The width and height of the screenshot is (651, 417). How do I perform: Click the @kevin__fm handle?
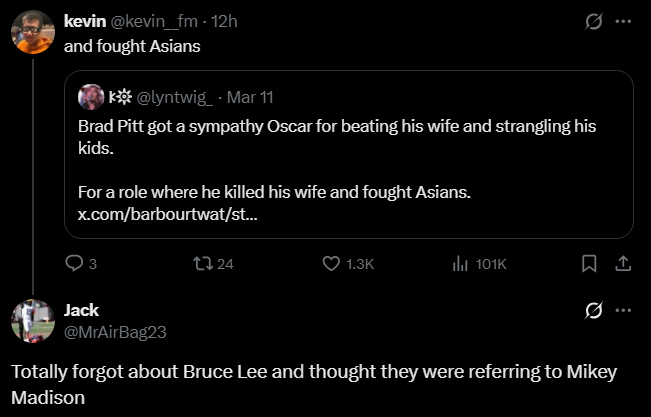161,20
